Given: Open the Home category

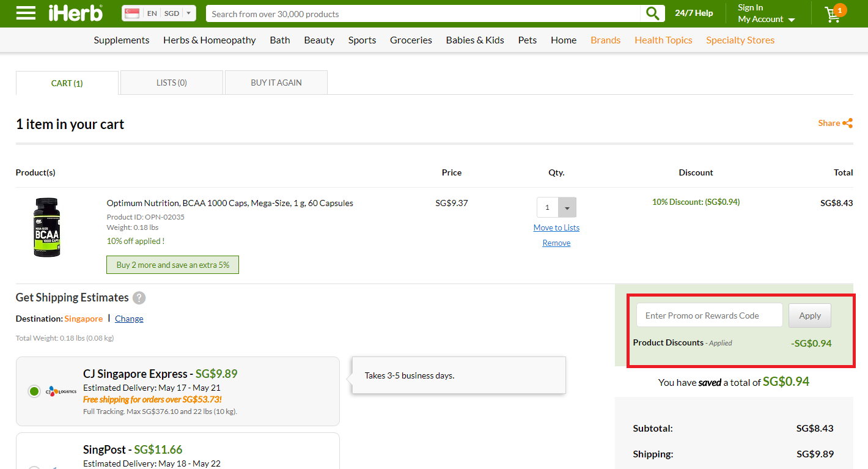Looking at the screenshot, I should (x=564, y=40).
